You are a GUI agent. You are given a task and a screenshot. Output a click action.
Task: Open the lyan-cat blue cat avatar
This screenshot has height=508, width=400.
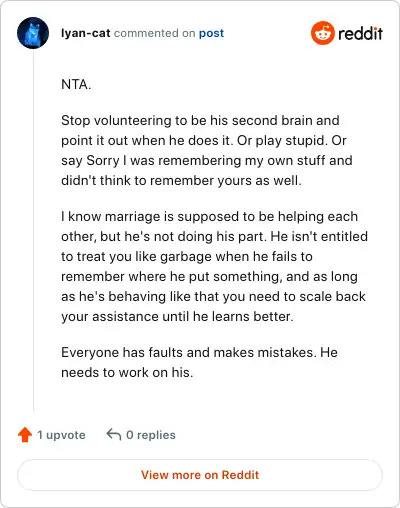[x=33, y=33]
